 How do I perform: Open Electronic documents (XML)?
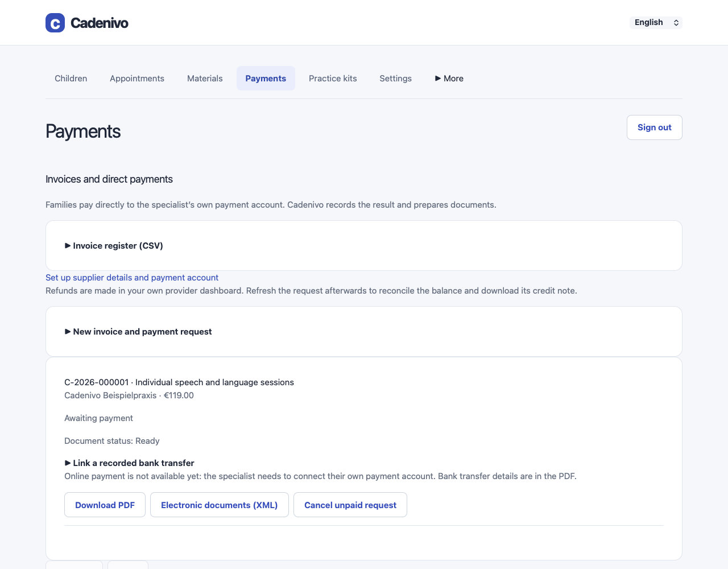(x=220, y=505)
